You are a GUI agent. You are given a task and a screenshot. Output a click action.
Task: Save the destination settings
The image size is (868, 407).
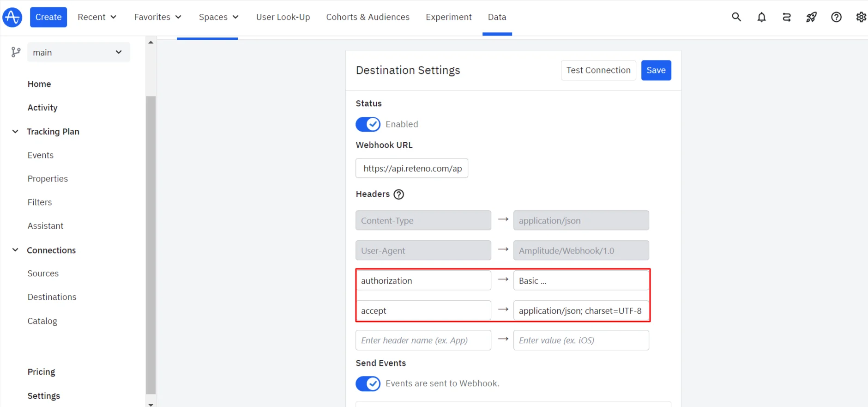click(656, 70)
